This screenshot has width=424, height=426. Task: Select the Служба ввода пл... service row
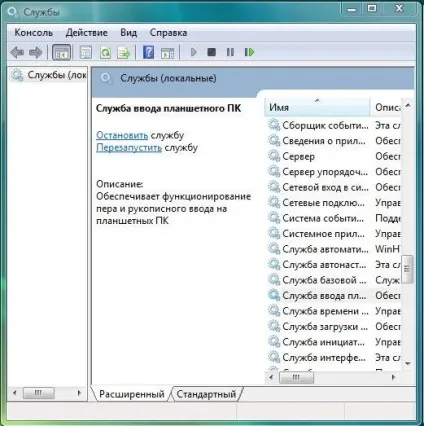[333, 296]
